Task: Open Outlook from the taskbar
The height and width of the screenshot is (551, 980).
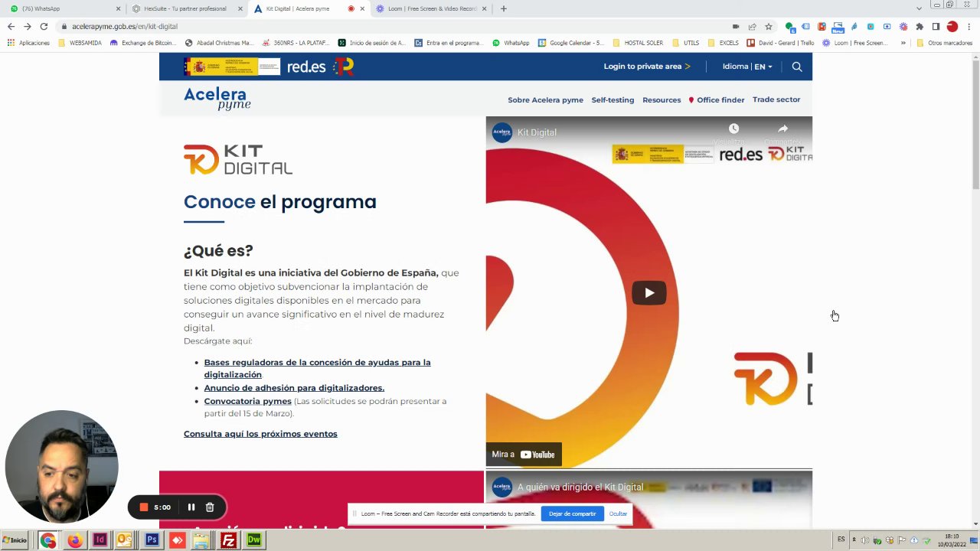Action: pyautogui.click(x=125, y=540)
